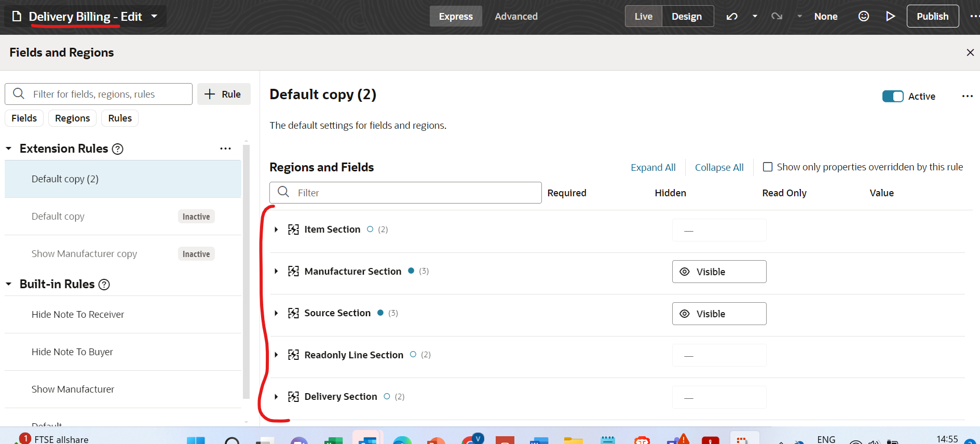Open FTSE allshare widget in taskbar
Viewport: 980px width, 444px height.
tap(51, 439)
